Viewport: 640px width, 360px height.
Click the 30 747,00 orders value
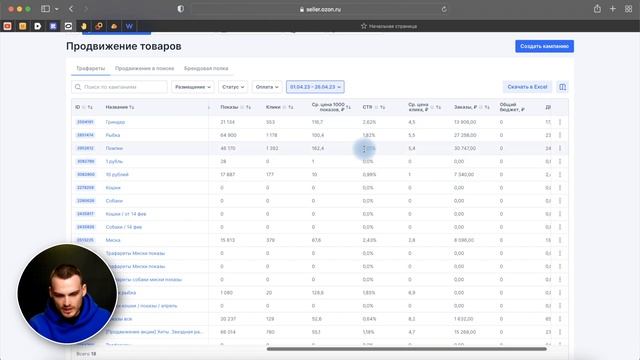[465, 148]
